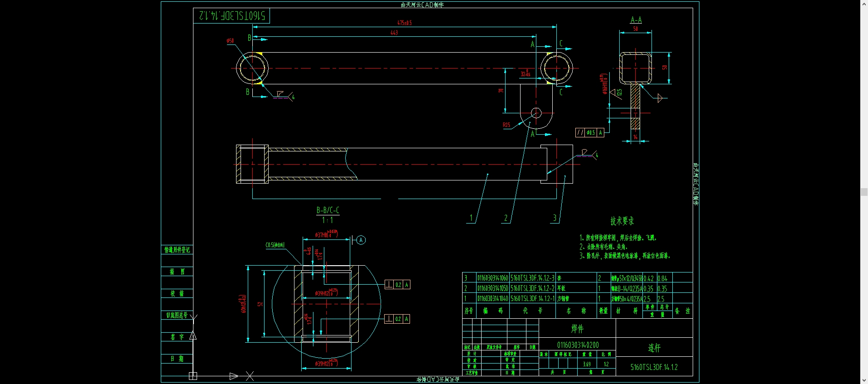
Task: Click the scale value "1:2" in title block
Action: pyautogui.click(x=606, y=364)
